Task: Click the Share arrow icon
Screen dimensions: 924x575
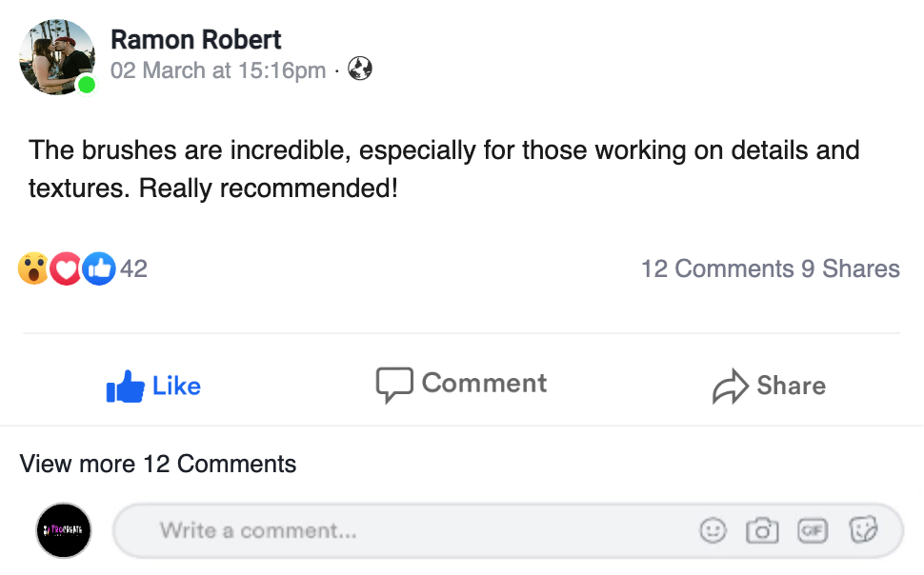Action: [731, 387]
